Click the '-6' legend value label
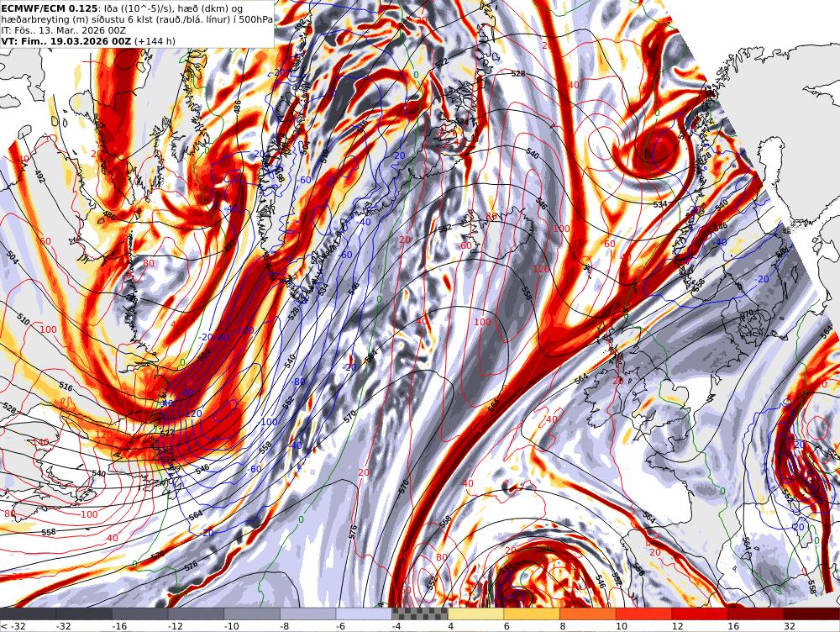The height and width of the screenshot is (632, 840). pos(341,626)
